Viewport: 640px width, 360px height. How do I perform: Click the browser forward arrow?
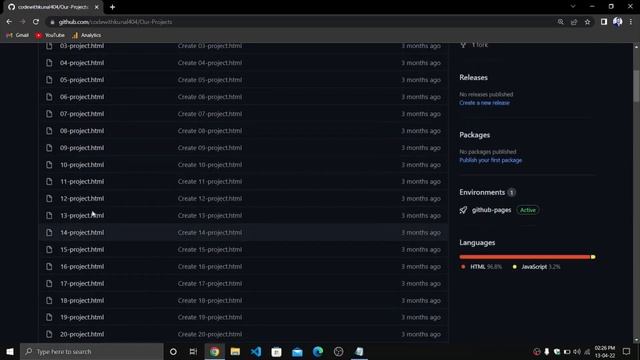point(22,22)
